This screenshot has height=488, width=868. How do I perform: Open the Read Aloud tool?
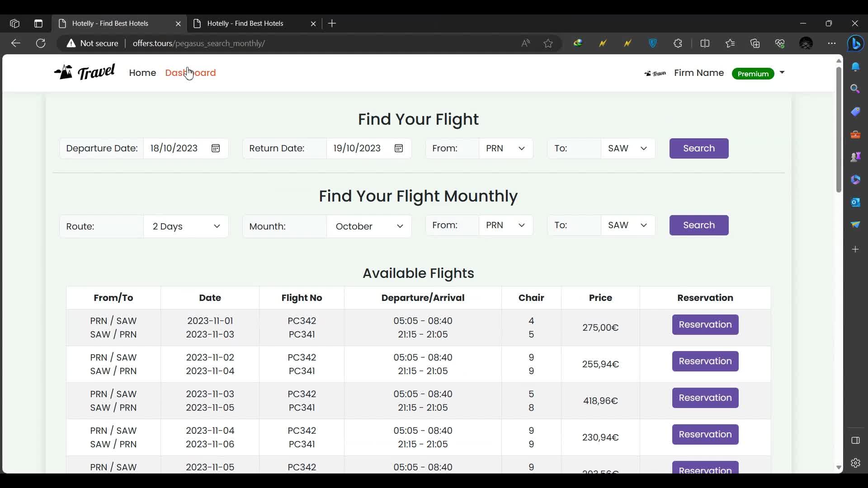[x=525, y=43]
